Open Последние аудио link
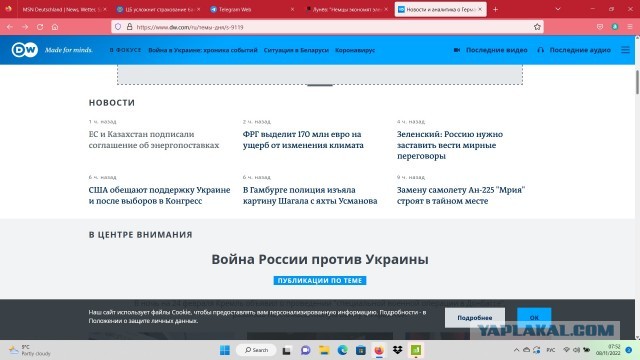This screenshot has width=640, height=360. pyautogui.click(x=574, y=50)
